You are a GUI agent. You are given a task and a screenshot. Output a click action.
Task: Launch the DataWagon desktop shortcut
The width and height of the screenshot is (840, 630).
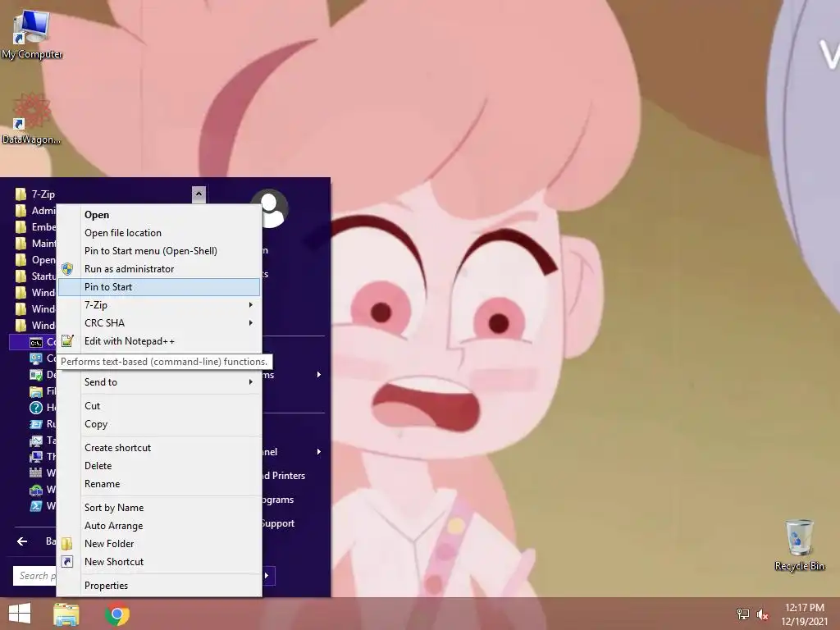[31, 118]
